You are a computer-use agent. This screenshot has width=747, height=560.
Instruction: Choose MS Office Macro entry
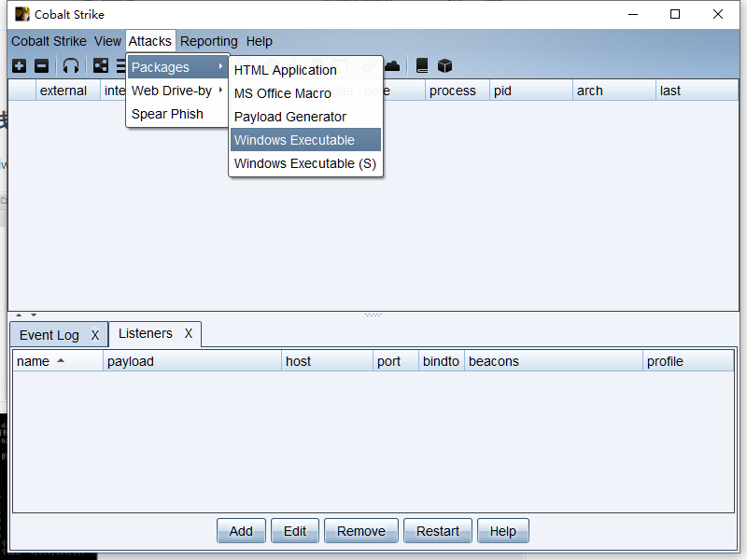coord(305,93)
